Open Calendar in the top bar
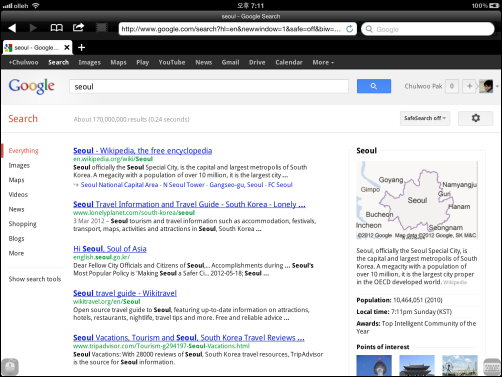Image resolution: width=502 pixels, height=377 pixels. [289, 62]
